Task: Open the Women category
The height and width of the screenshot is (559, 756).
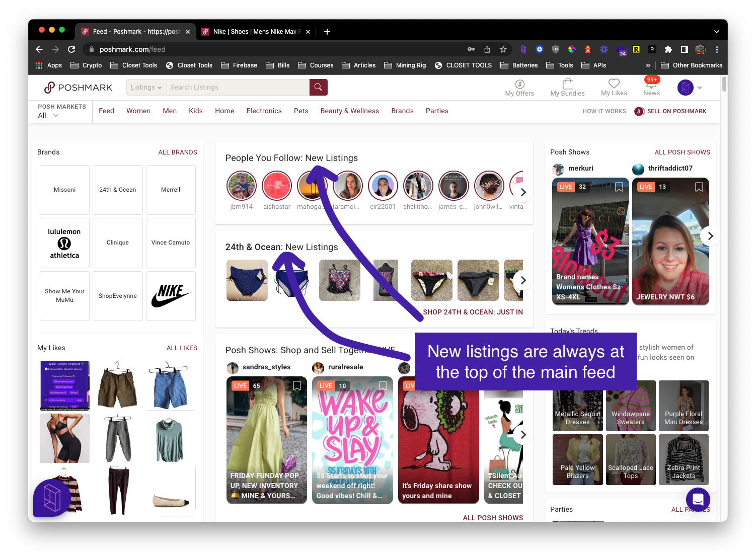Action: click(138, 111)
